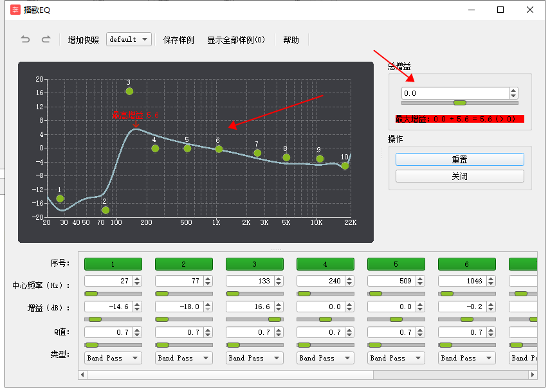Click 增加快照 in the toolbar
Image resolution: width=550 pixels, height=392 pixels.
(x=83, y=40)
